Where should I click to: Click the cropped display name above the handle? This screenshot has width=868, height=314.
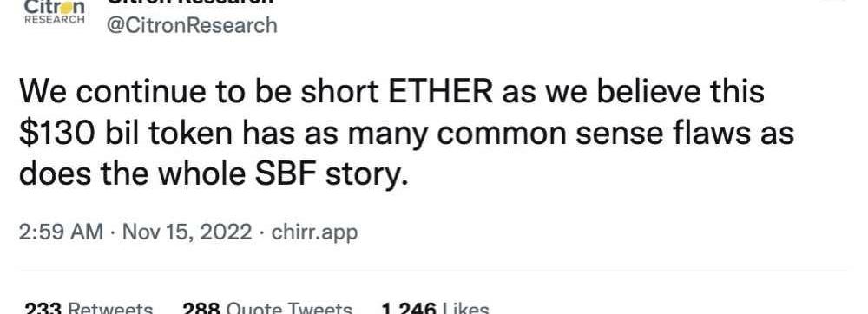click(192, 3)
